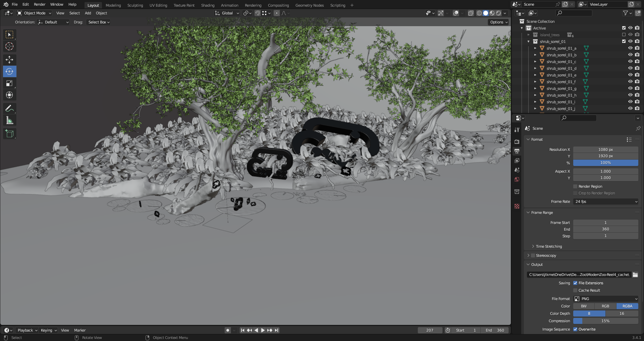Expand the Stereoscopy panel

tap(528, 255)
